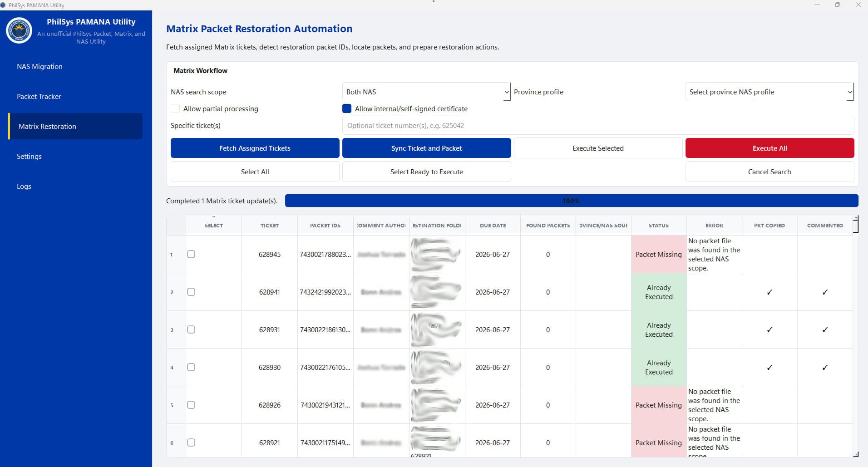
Task: Click the red Execute All button
Action: click(769, 148)
